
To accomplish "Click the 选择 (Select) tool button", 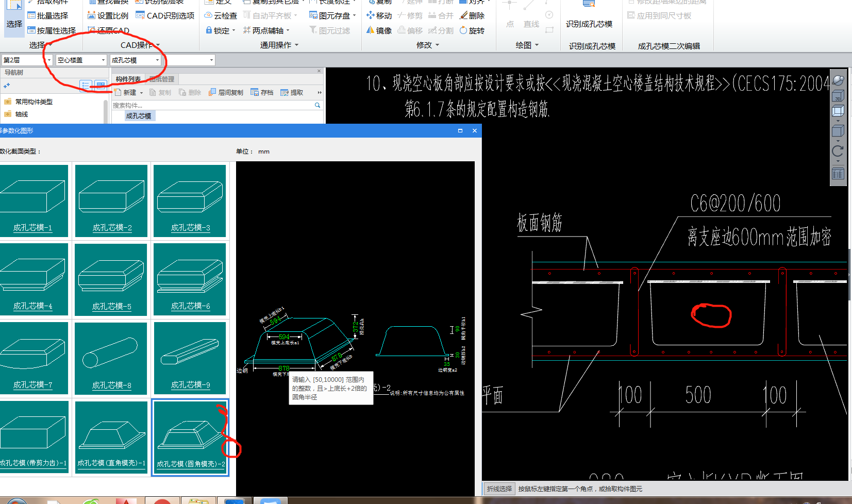I will coord(14,18).
